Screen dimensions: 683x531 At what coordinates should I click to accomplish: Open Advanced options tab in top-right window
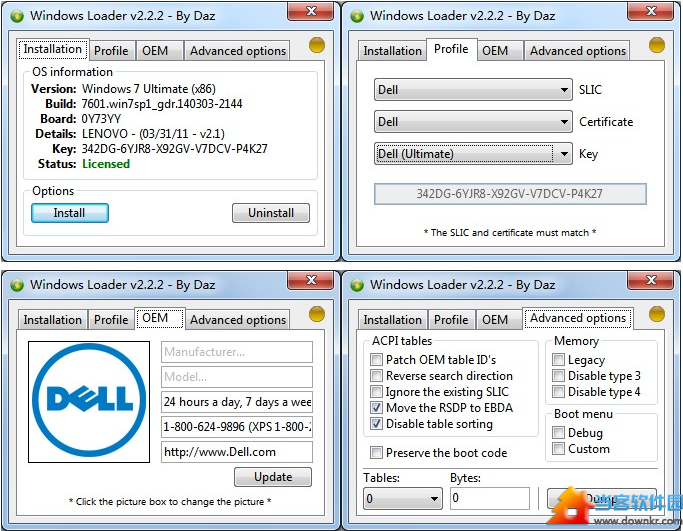point(578,51)
